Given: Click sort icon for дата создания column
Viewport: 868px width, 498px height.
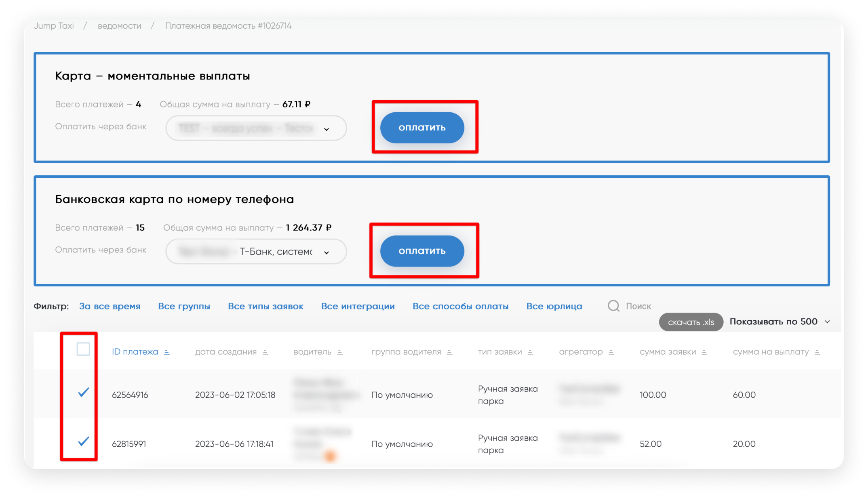Looking at the screenshot, I should coord(265,353).
